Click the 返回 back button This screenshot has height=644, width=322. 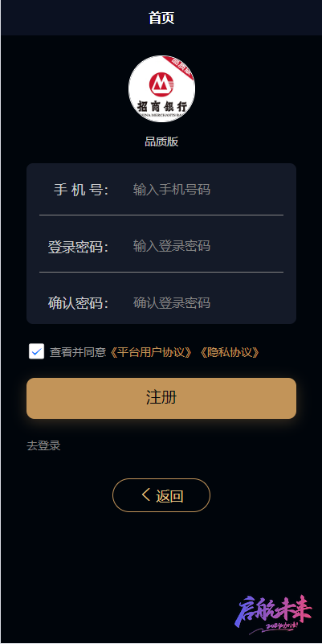coord(161,495)
